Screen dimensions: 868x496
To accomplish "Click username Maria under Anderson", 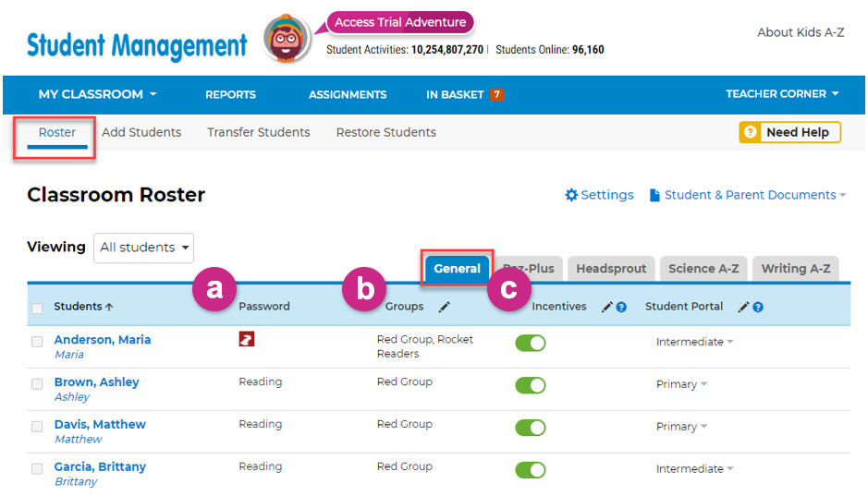I will [x=69, y=355].
